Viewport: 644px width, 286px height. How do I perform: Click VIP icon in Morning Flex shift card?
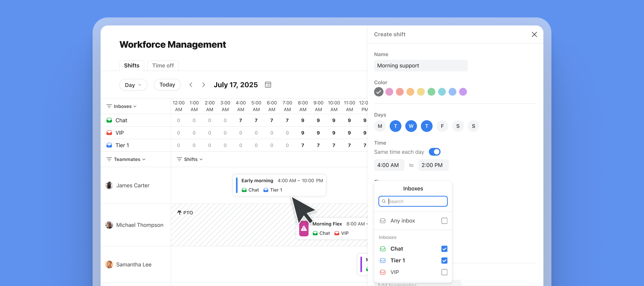tap(337, 233)
